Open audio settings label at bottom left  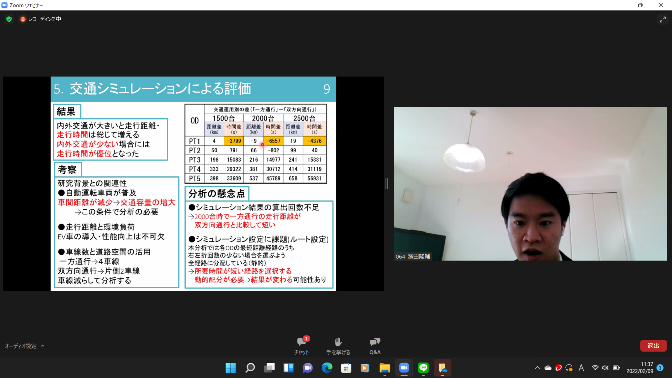(21, 346)
